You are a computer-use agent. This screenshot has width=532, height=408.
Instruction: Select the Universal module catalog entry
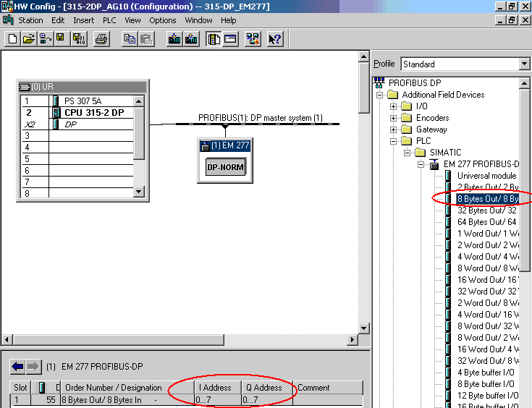point(486,176)
